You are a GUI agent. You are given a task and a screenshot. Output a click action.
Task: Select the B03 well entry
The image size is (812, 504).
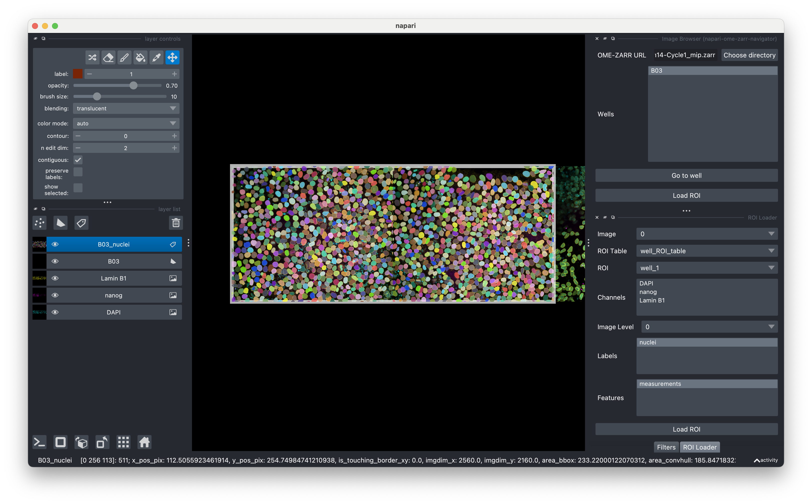[712, 71]
